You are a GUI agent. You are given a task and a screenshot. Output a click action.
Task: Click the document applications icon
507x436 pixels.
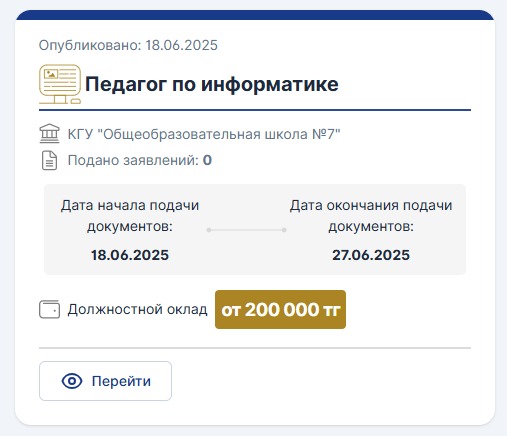[x=49, y=160]
